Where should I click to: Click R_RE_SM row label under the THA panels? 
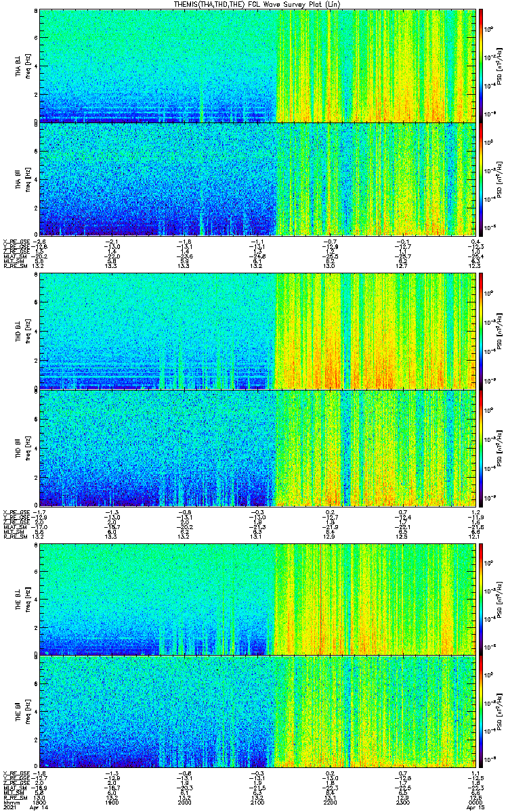14,267
